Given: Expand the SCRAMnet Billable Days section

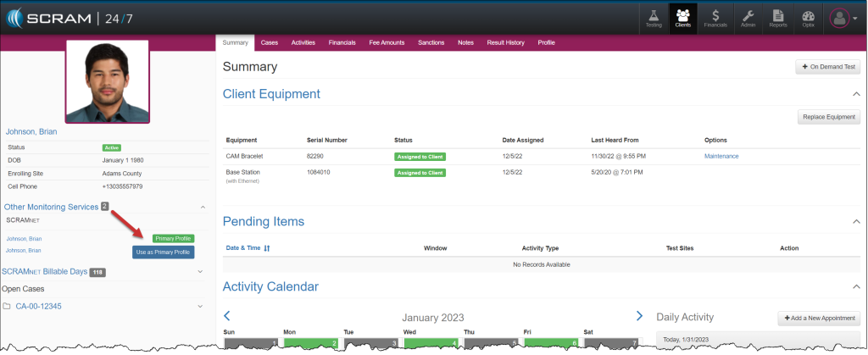Looking at the screenshot, I should click(x=200, y=272).
